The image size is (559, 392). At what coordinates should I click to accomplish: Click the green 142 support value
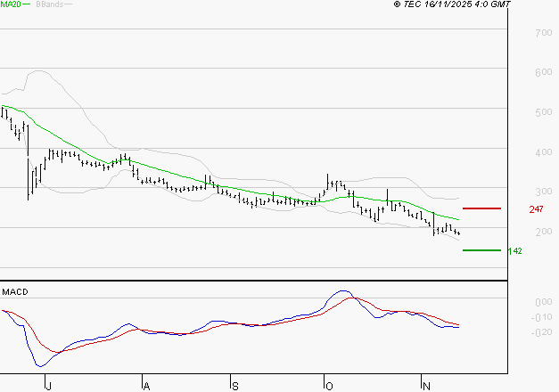[x=514, y=251]
